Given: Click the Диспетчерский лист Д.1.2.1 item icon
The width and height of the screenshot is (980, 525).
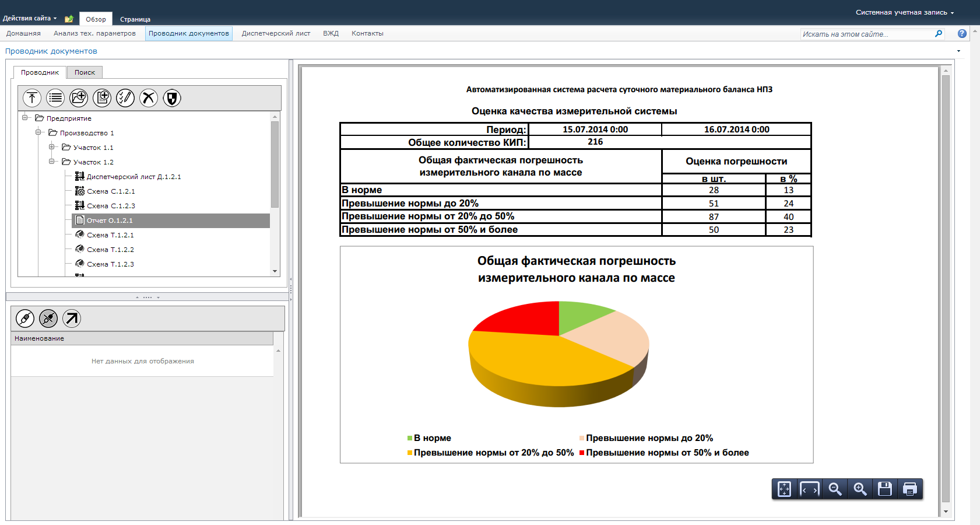Looking at the screenshot, I should point(80,176).
